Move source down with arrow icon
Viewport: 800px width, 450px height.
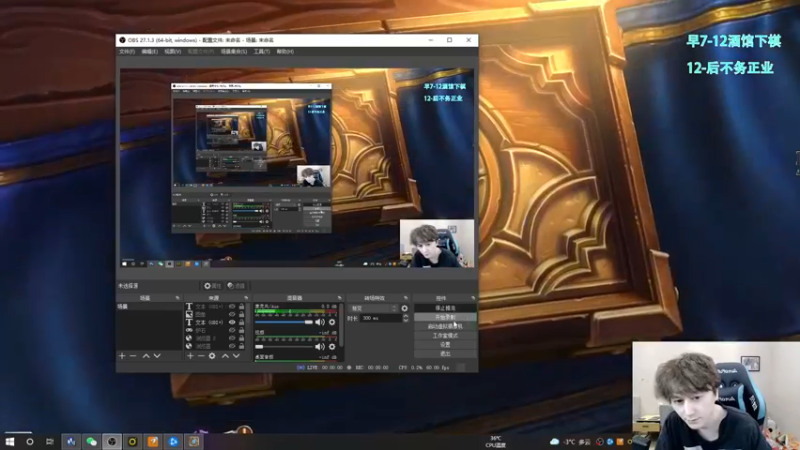point(236,356)
